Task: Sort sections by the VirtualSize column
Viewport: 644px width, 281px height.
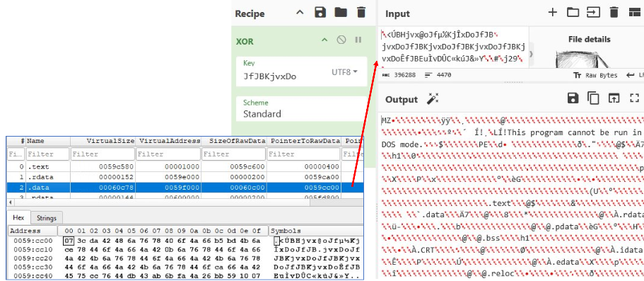Action: pos(103,141)
